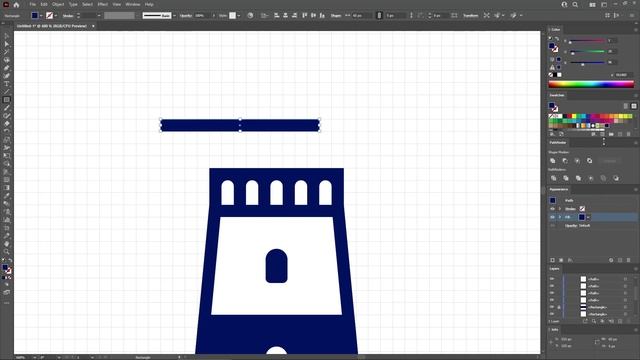The height and width of the screenshot is (360, 640).
Task: Toggle visibility of the locked Rectangle layer
Action: [552, 307]
